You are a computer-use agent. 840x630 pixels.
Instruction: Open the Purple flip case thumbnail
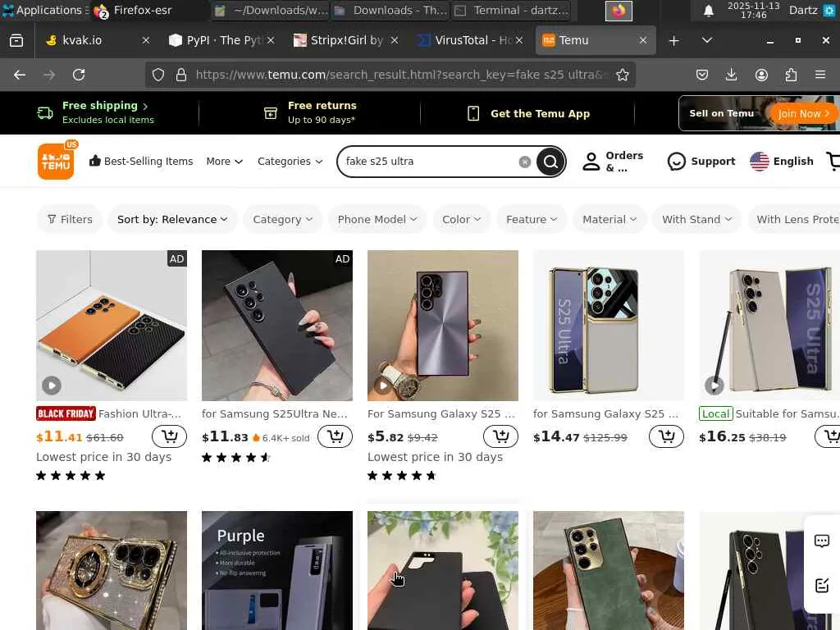277,571
